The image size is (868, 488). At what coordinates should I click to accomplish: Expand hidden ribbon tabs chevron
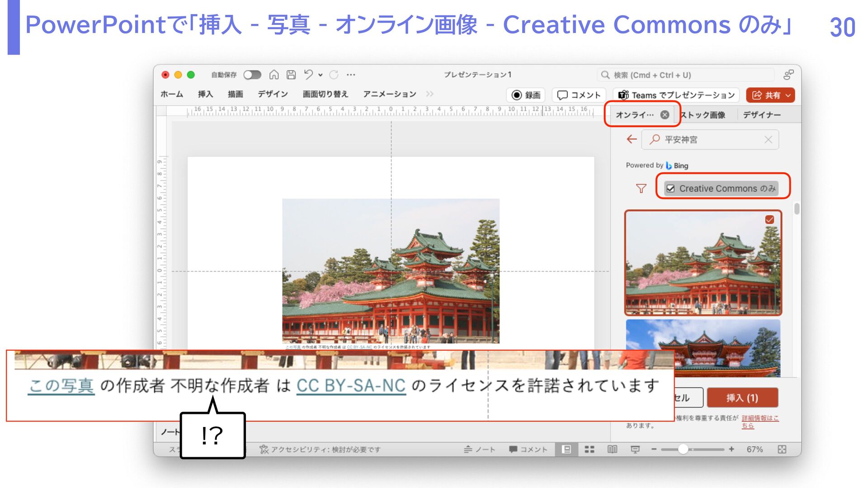[429, 94]
